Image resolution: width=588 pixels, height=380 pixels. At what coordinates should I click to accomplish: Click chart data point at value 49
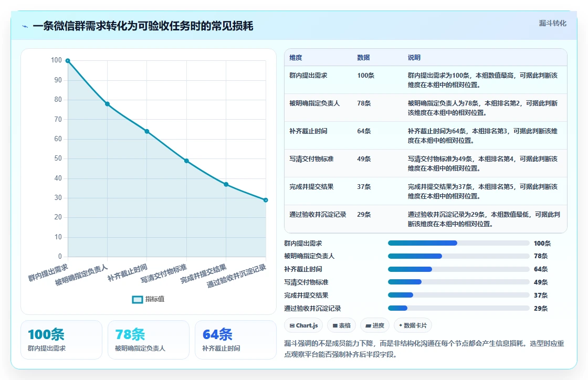(186, 161)
